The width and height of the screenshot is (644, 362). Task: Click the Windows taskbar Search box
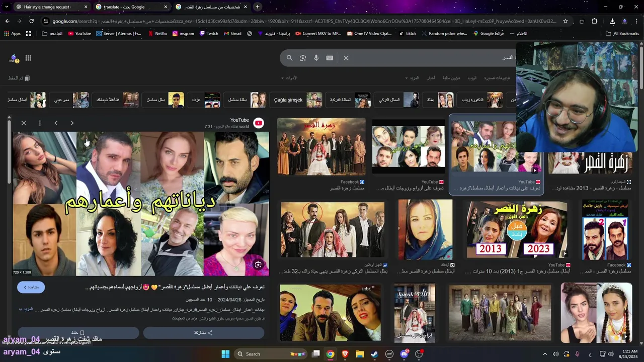pos(271,354)
